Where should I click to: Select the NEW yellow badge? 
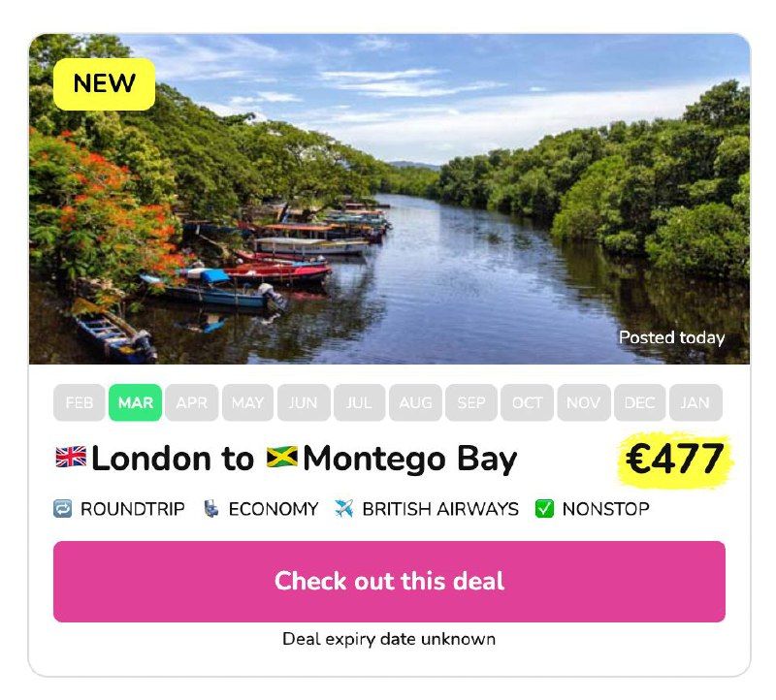(105, 84)
